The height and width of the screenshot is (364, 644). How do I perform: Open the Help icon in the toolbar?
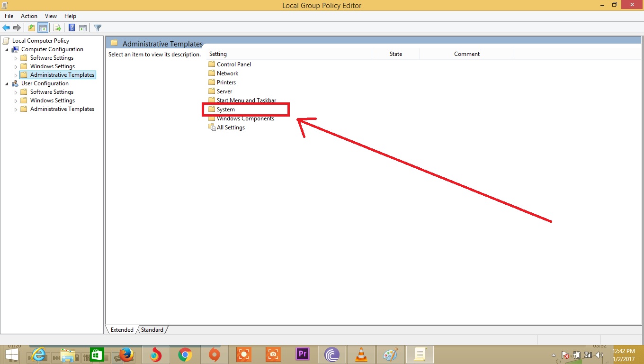tap(71, 27)
